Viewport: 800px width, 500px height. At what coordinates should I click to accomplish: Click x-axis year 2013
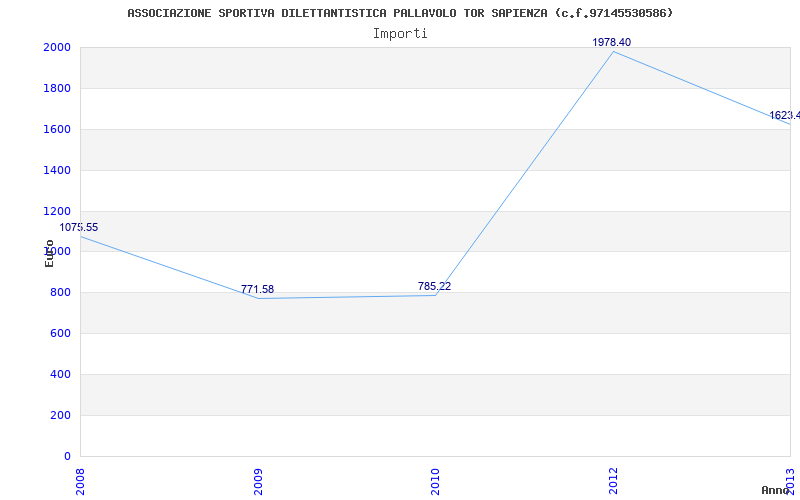[x=790, y=482]
